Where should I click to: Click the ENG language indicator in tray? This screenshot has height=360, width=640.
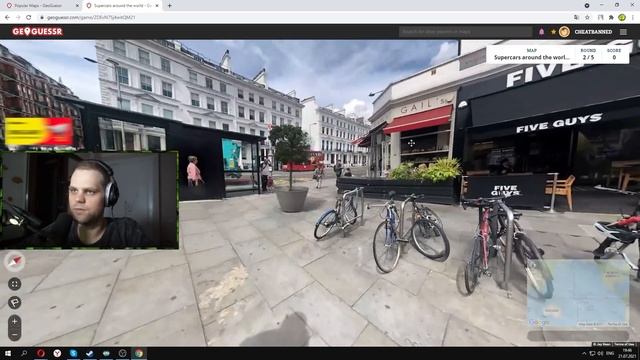pyautogui.click(x=610, y=353)
